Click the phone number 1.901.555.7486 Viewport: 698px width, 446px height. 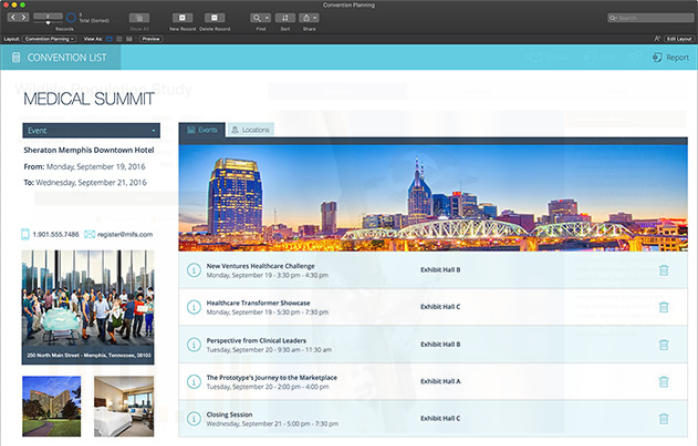click(56, 234)
